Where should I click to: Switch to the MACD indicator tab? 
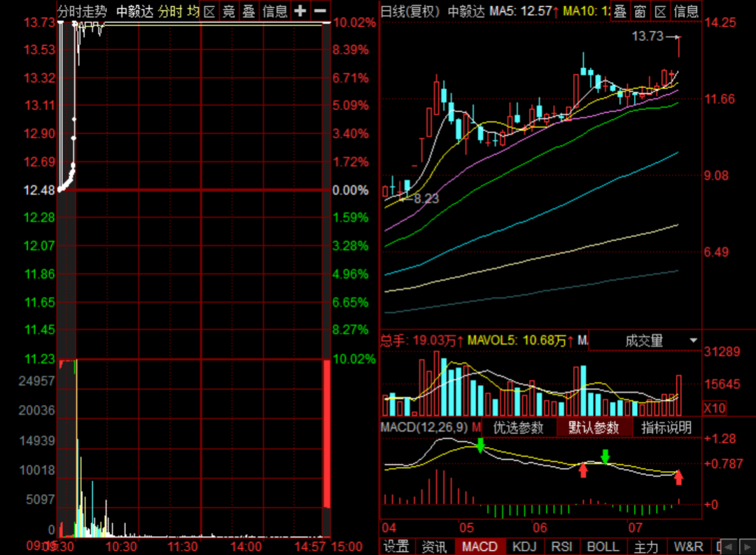[x=479, y=547]
